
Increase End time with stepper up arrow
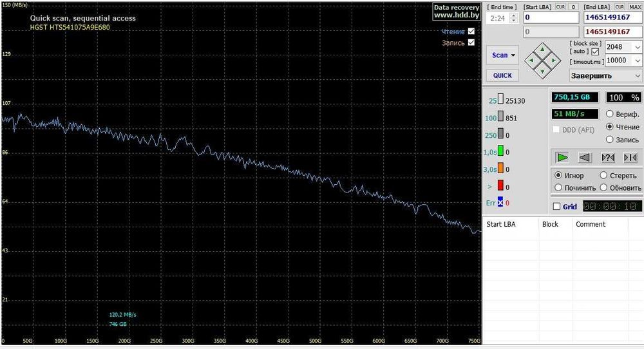514,15
